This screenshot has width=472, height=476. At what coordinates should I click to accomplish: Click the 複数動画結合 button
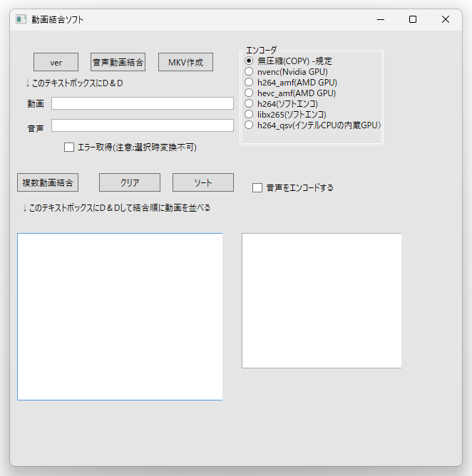[48, 182]
